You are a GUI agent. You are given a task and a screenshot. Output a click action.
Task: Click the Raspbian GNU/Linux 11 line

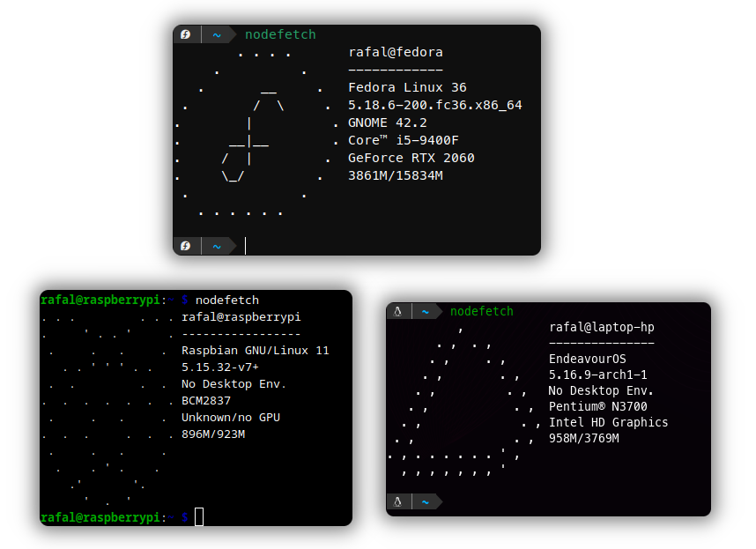(255, 351)
